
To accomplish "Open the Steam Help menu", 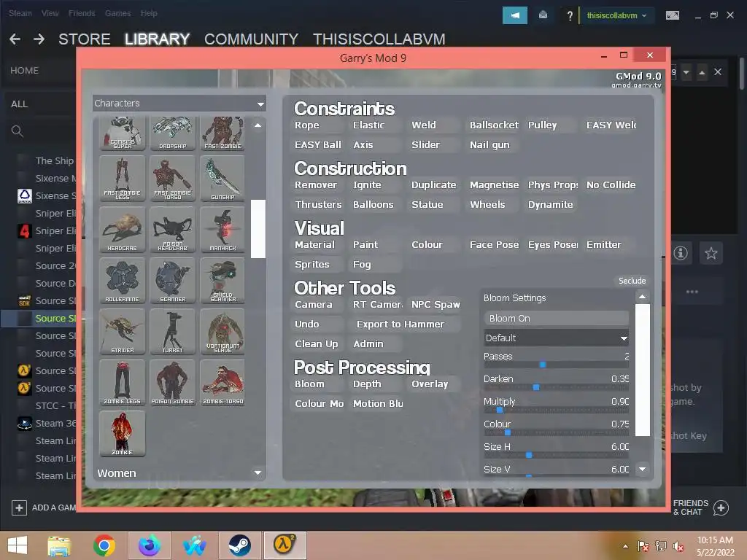I will click(x=149, y=13).
